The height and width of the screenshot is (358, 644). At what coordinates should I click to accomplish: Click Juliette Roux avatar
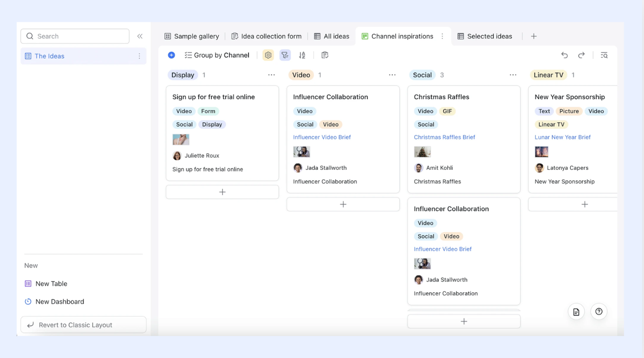coord(177,156)
